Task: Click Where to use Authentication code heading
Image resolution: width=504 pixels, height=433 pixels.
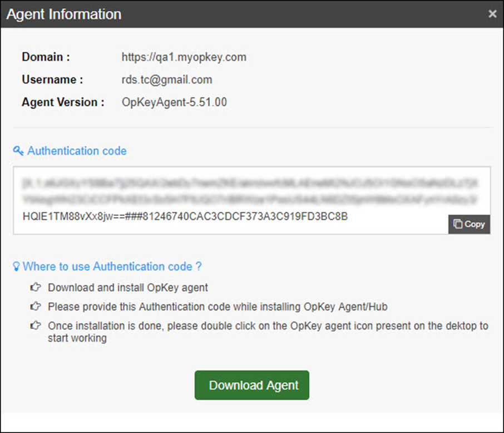Action: (x=112, y=267)
